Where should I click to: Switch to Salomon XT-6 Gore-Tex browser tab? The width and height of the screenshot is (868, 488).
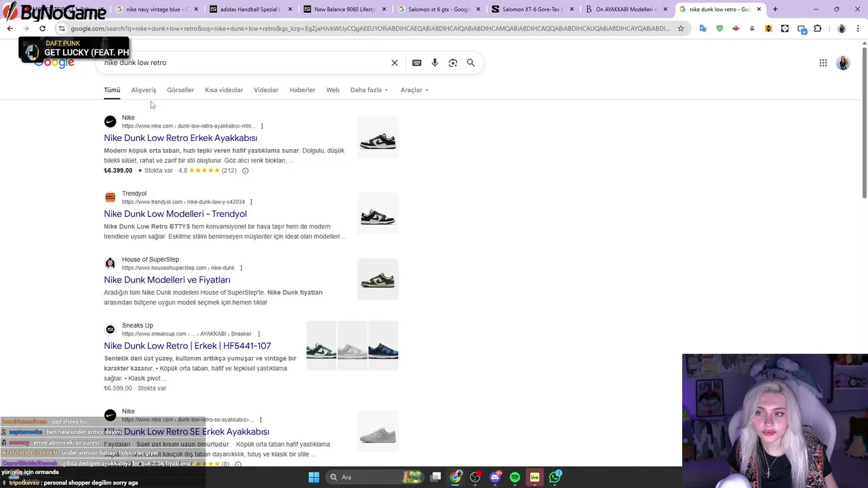click(532, 9)
